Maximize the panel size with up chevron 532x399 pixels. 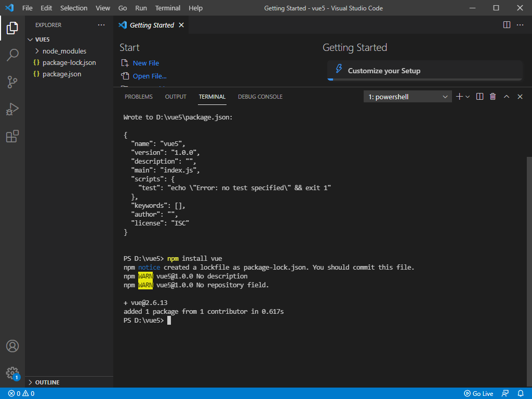point(507,97)
